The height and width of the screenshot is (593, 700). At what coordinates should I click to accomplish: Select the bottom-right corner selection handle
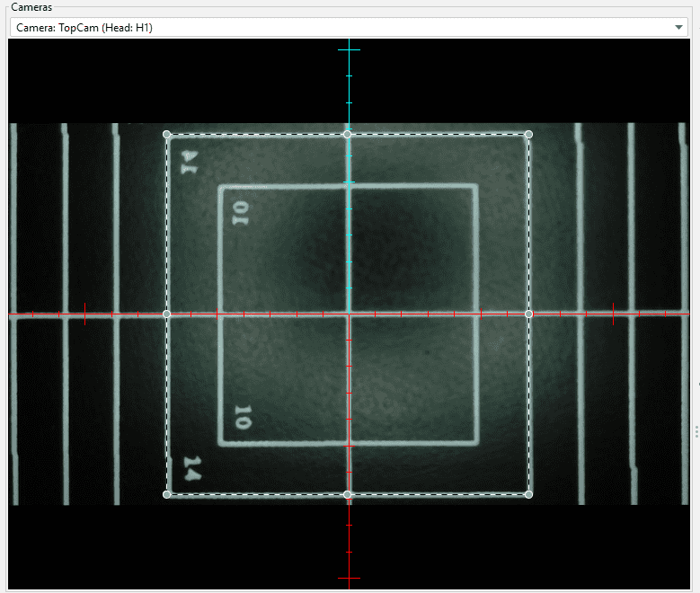[x=528, y=494]
